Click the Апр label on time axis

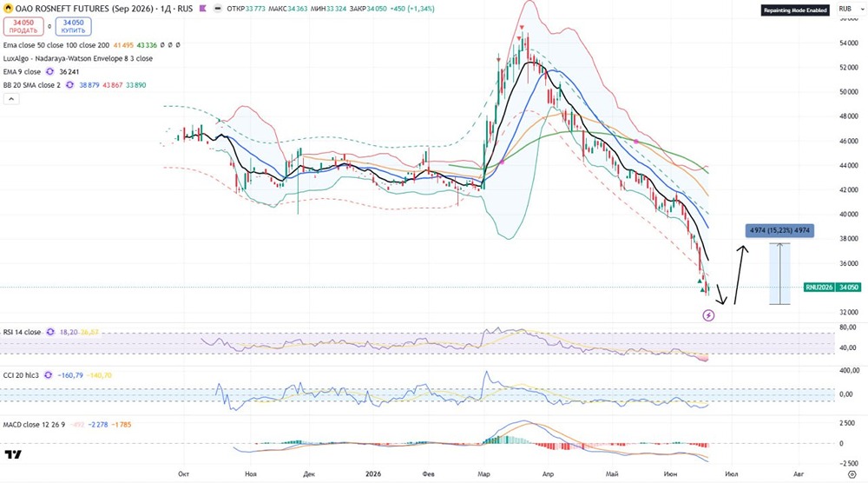(x=548, y=474)
